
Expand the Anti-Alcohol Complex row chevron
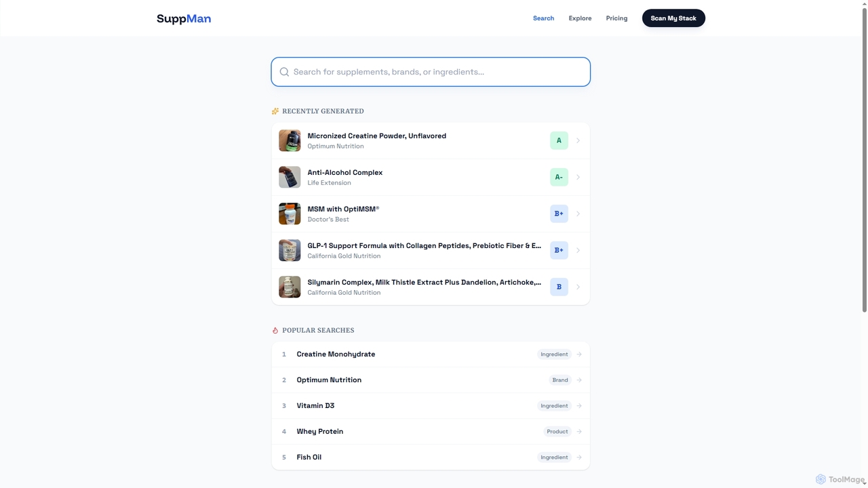tap(578, 178)
